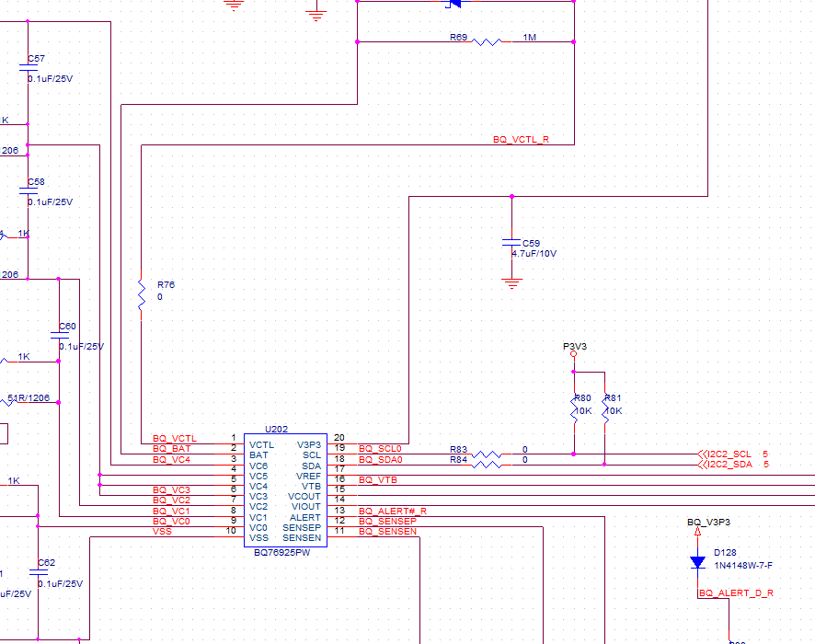This screenshot has width=815, height=644.
Task: Click the P3V3 power label
Action: coord(575,346)
